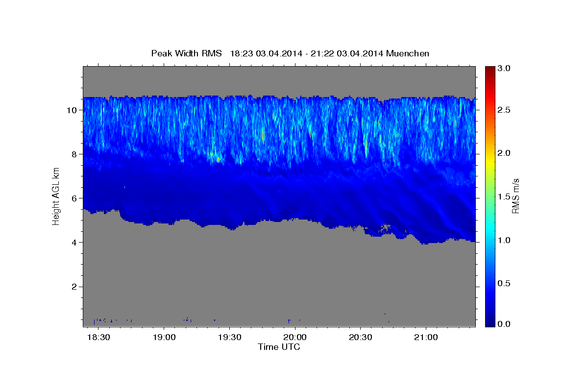Click the 19:00 time tick label
588x392 pixels.
tap(164, 338)
